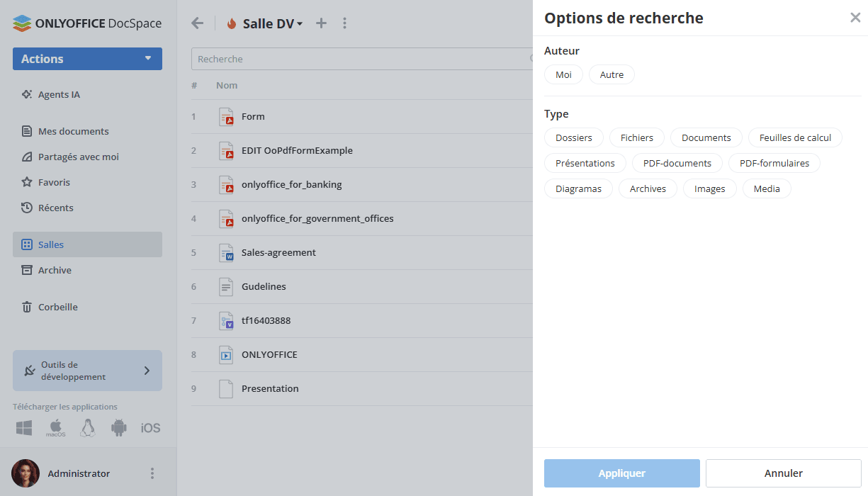Click the iOS app download icon
The image size is (868, 496).
point(150,428)
